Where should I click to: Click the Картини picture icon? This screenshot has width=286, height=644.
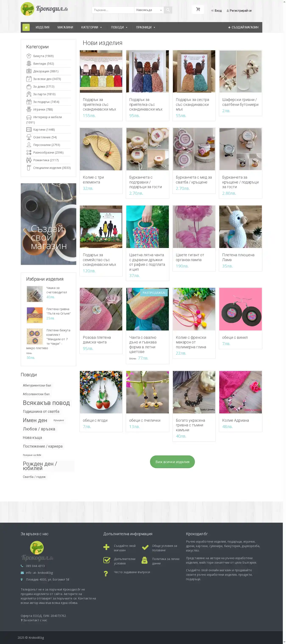point(29,129)
